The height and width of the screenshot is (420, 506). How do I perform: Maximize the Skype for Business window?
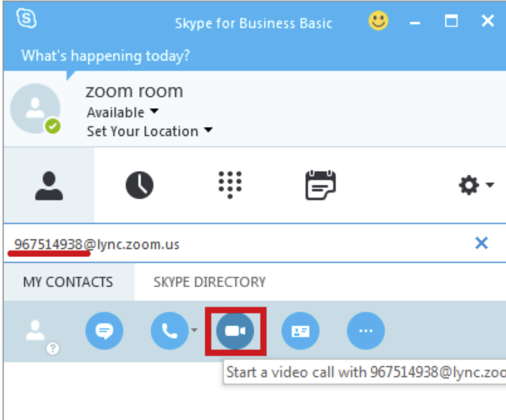click(451, 21)
